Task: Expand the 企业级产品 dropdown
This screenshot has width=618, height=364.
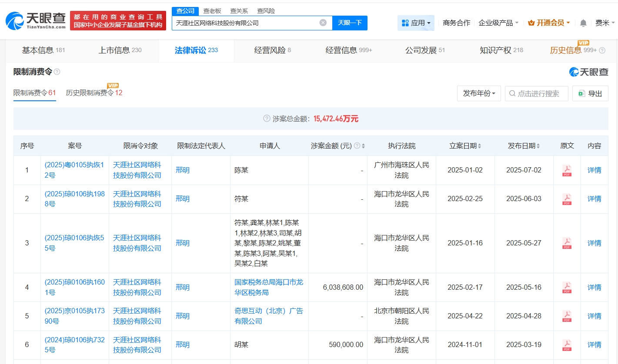Action: tap(498, 23)
